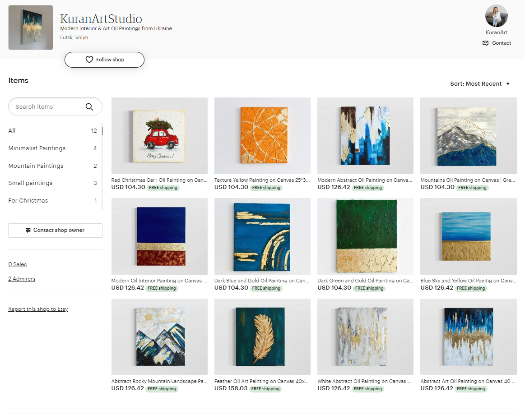Click the Modern Abstract Oil Painting title
Image resolution: width=525 pixels, height=420 pixels.
tap(365, 180)
